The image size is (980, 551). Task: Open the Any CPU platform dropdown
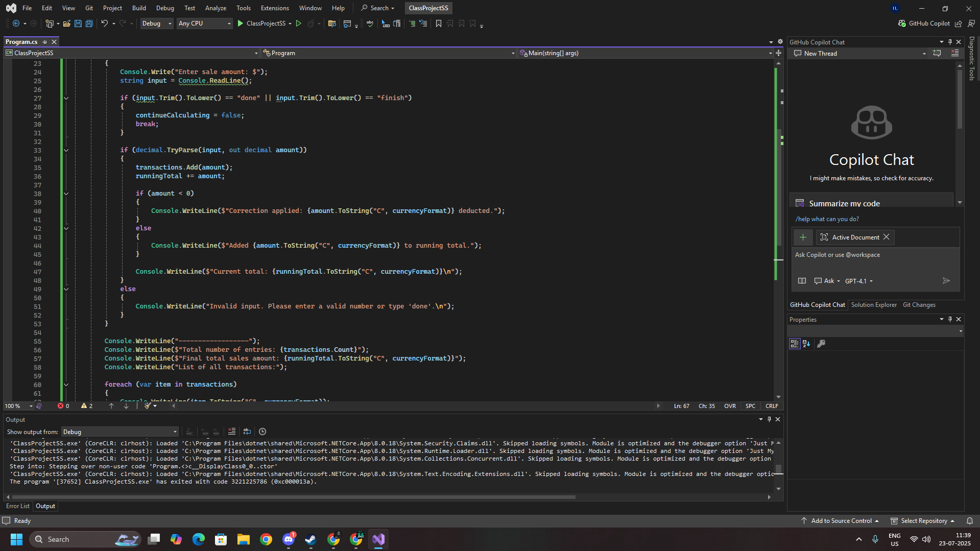point(204,23)
